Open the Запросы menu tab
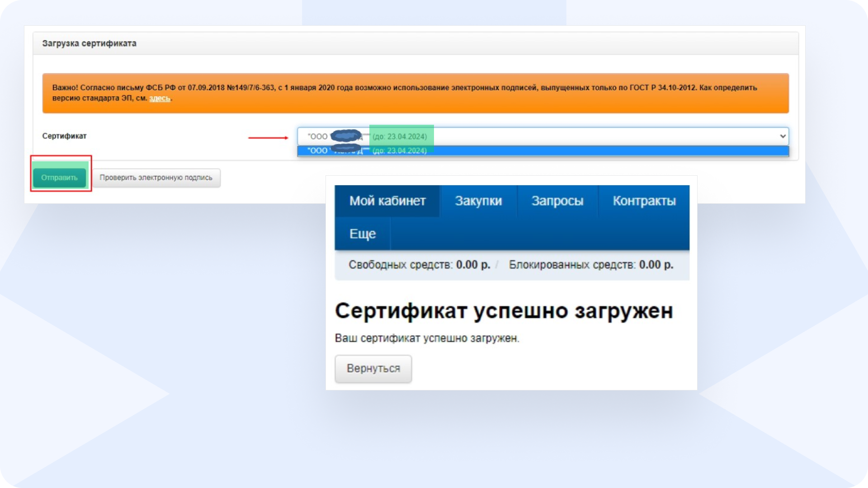Screen dimensions: 868x488 tap(557, 201)
